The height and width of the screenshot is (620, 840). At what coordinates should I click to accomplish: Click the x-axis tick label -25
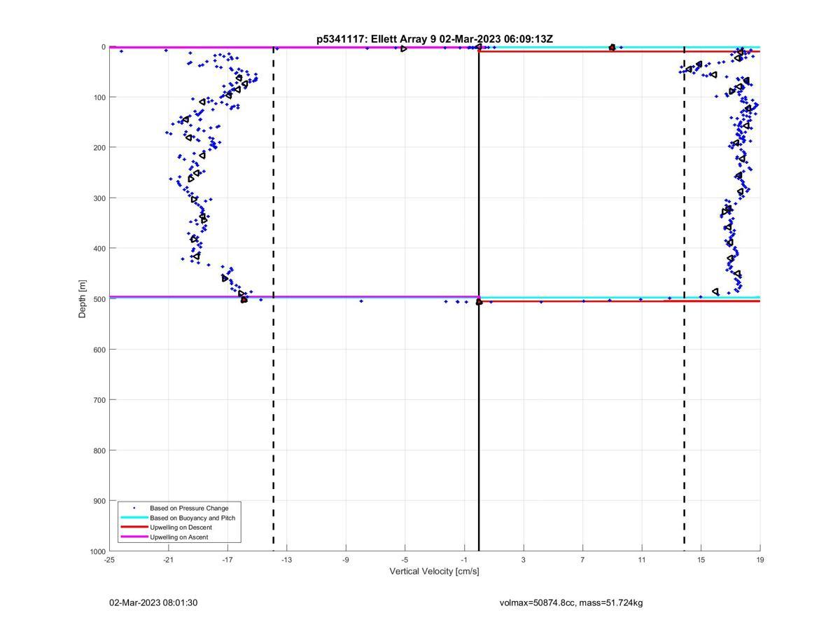(109, 560)
